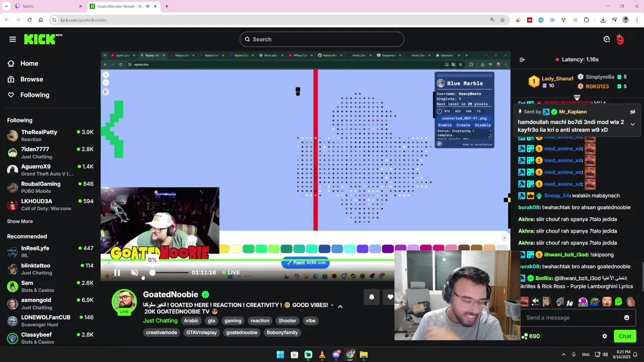Open GoatedNoobie channel name

pyautogui.click(x=171, y=295)
